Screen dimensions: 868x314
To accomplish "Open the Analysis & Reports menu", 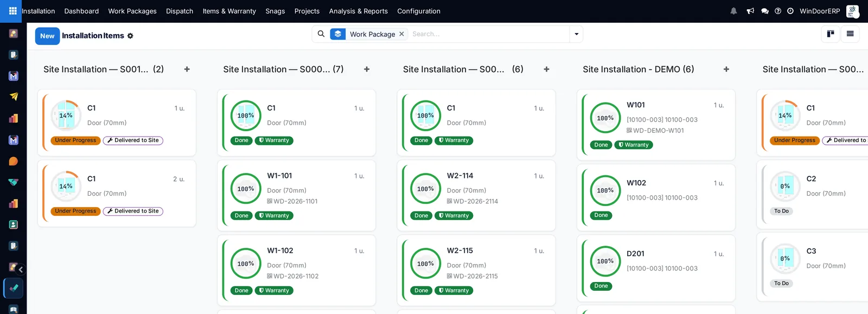I will [x=359, y=11].
